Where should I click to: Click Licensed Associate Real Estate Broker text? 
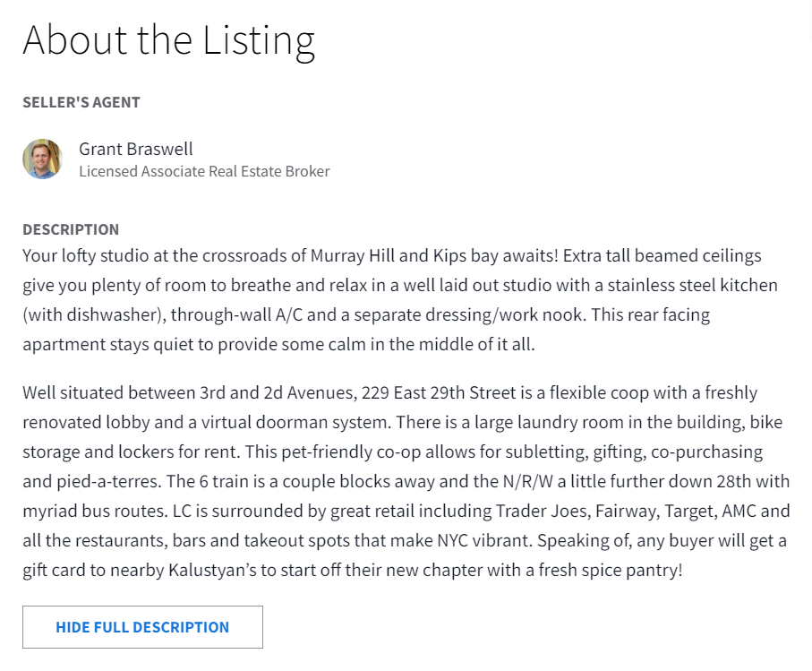pyautogui.click(x=204, y=171)
